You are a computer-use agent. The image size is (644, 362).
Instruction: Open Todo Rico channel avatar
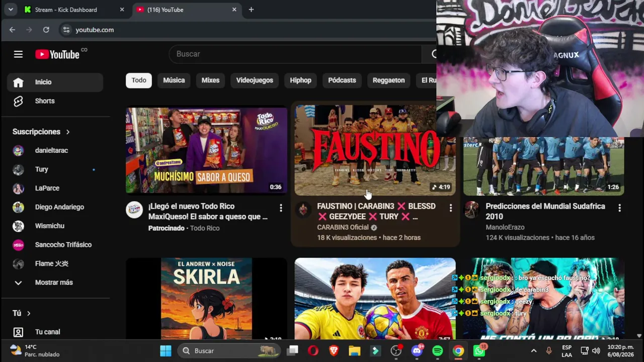point(134,210)
